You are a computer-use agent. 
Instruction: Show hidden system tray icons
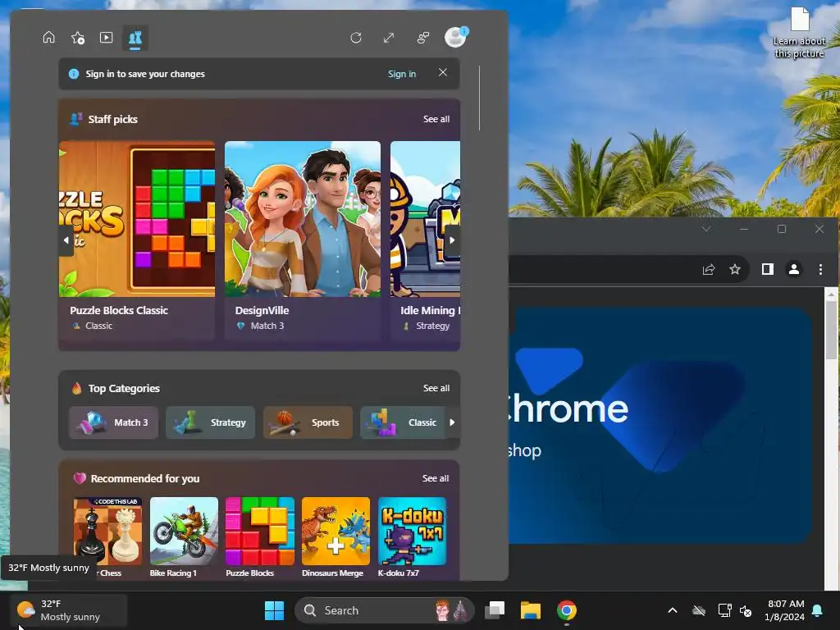tap(673, 610)
